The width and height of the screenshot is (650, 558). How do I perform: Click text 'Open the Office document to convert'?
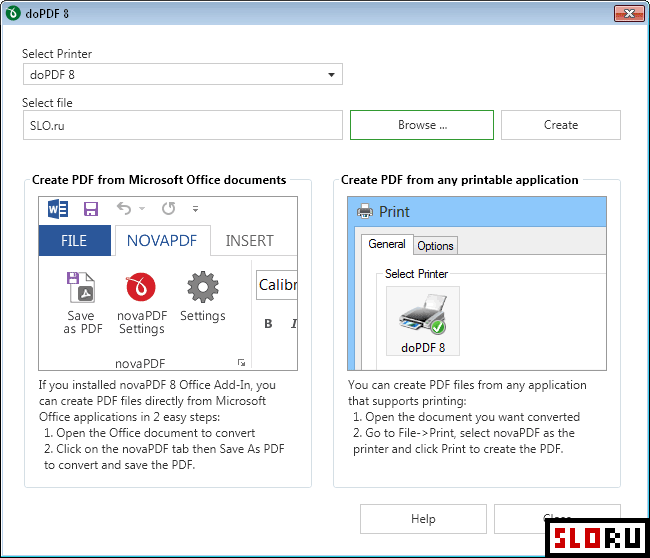coord(155,433)
